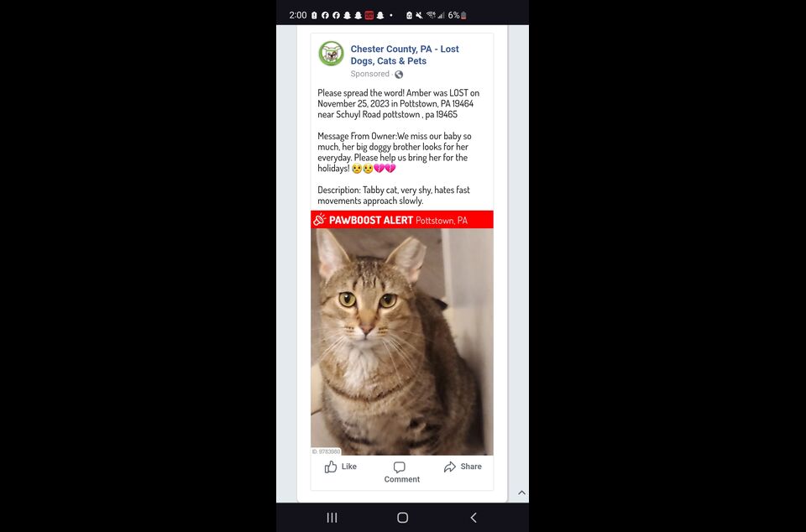Click the red PawBoost Alert banner
This screenshot has width=806, height=532.
coord(401,220)
